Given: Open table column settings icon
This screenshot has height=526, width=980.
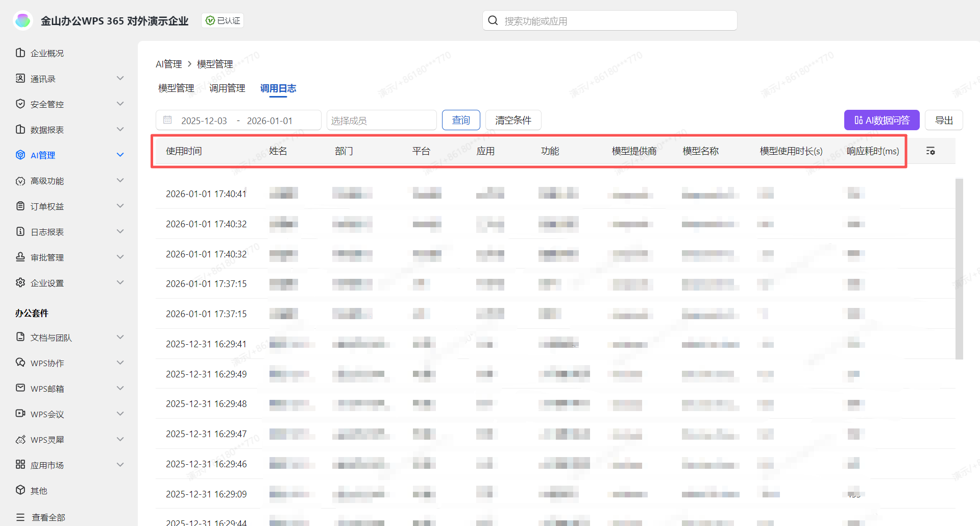Looking at the screenshot, I should click(x=930, y=151).
